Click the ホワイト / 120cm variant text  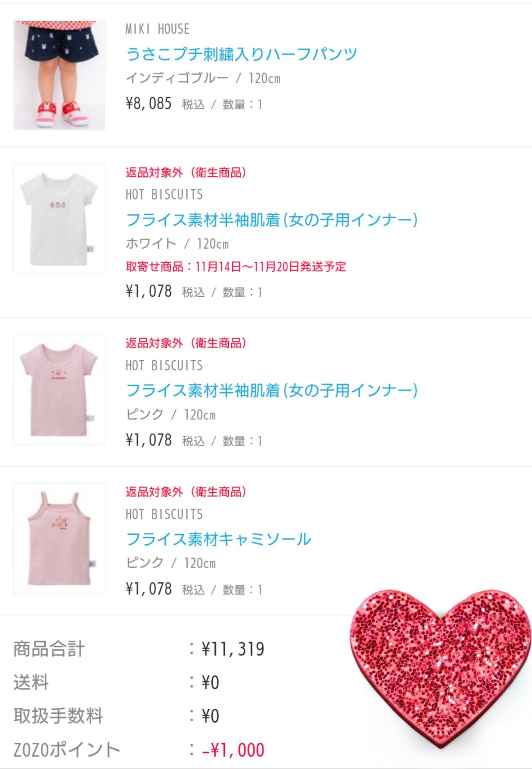pyautogui.click(x=177, y=244)
